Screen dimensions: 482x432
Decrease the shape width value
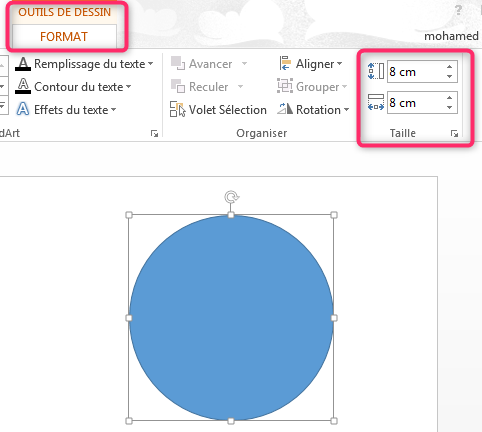[450, 107]
